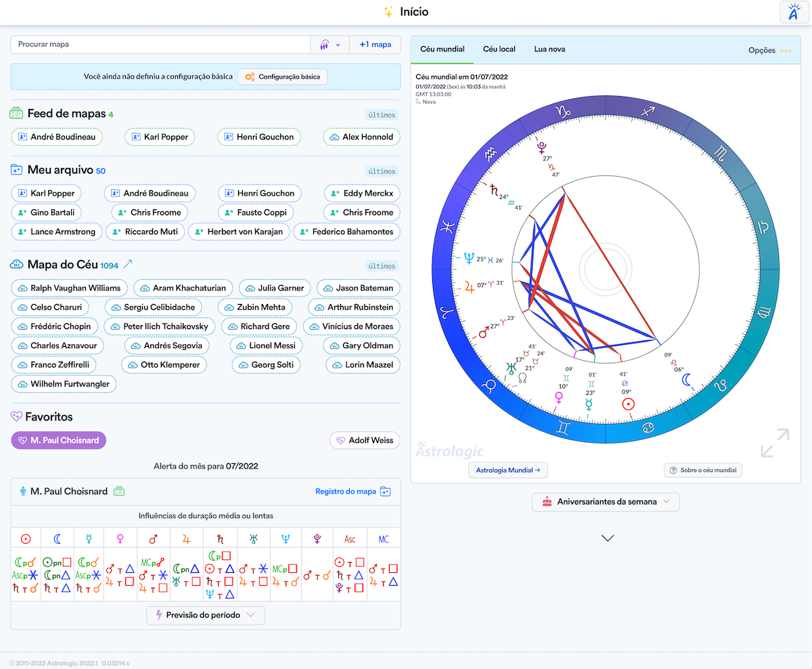Open the Astrologia Mundial link button
This screenshot has height=669, width=812.
(507, 470)
